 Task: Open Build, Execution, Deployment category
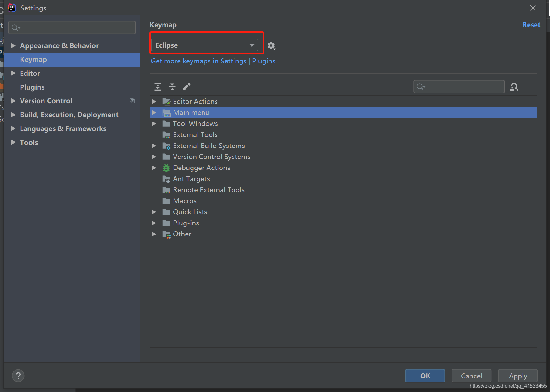click(69, 115)
